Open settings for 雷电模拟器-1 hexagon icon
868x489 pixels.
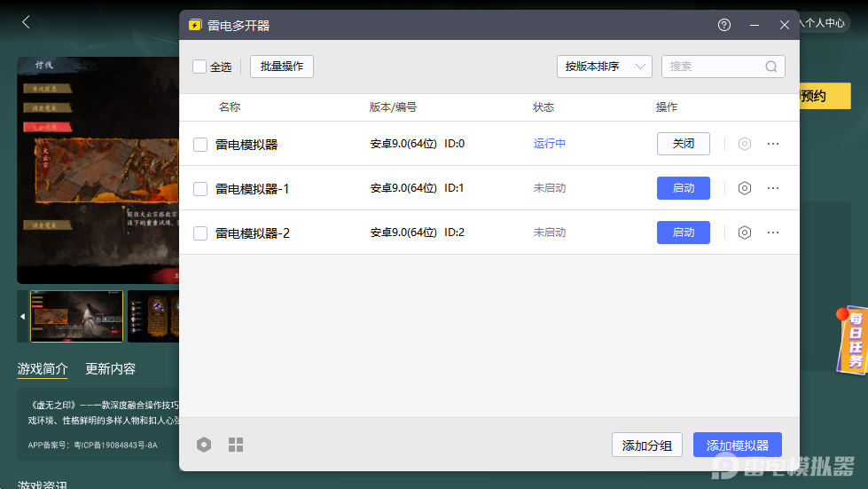(x=745, y=188)
